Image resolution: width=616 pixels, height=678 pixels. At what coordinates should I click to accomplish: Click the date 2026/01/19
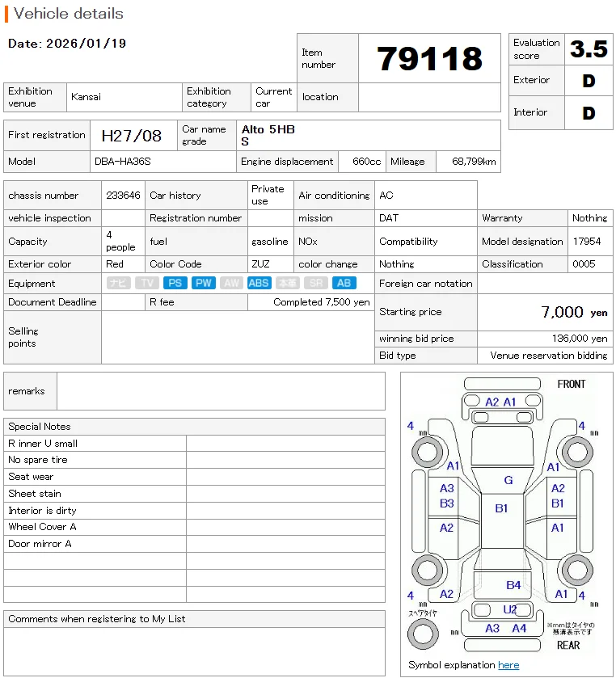click(86, 44)
